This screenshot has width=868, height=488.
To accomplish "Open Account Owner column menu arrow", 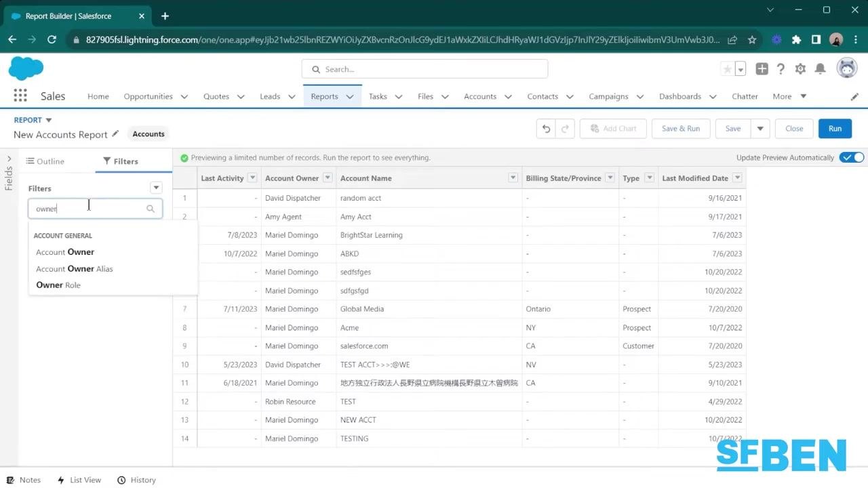I will tap(328, 178).
